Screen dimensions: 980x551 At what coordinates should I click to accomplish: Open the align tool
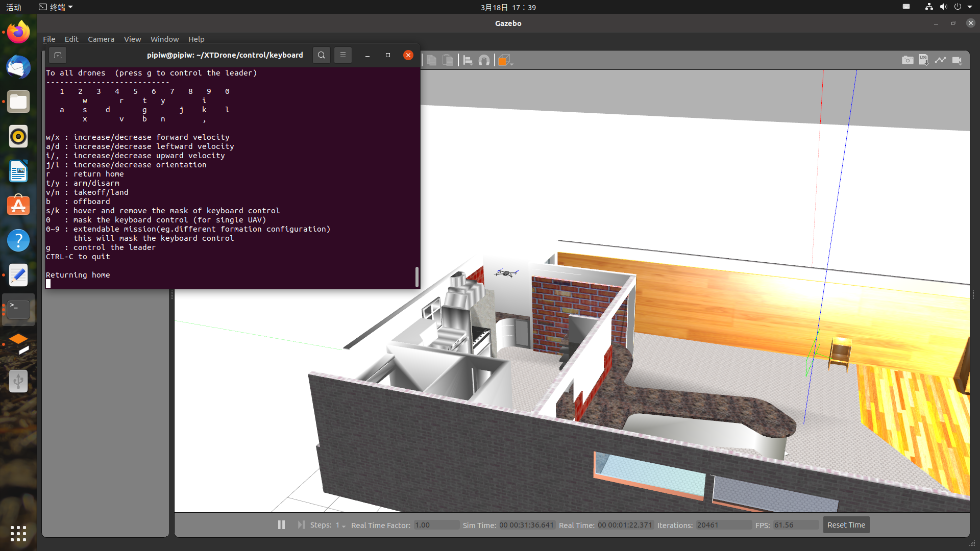[468, 61]
